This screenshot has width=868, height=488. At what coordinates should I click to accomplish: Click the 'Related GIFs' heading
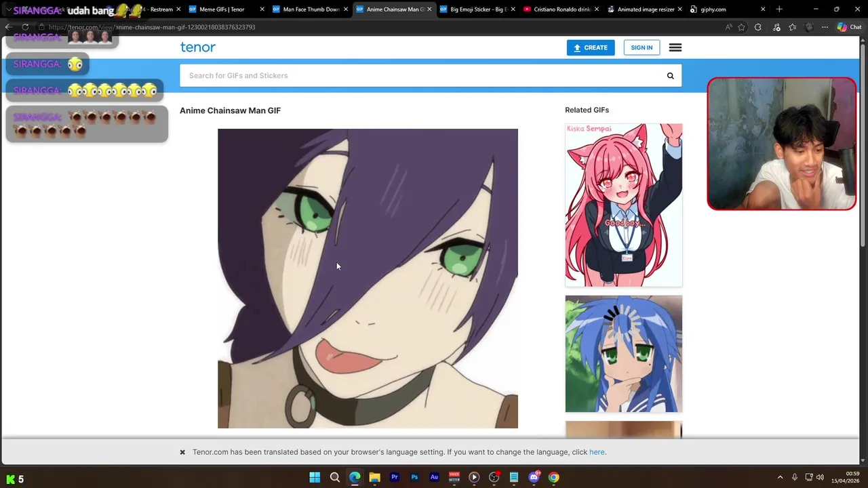coord(587,110)
